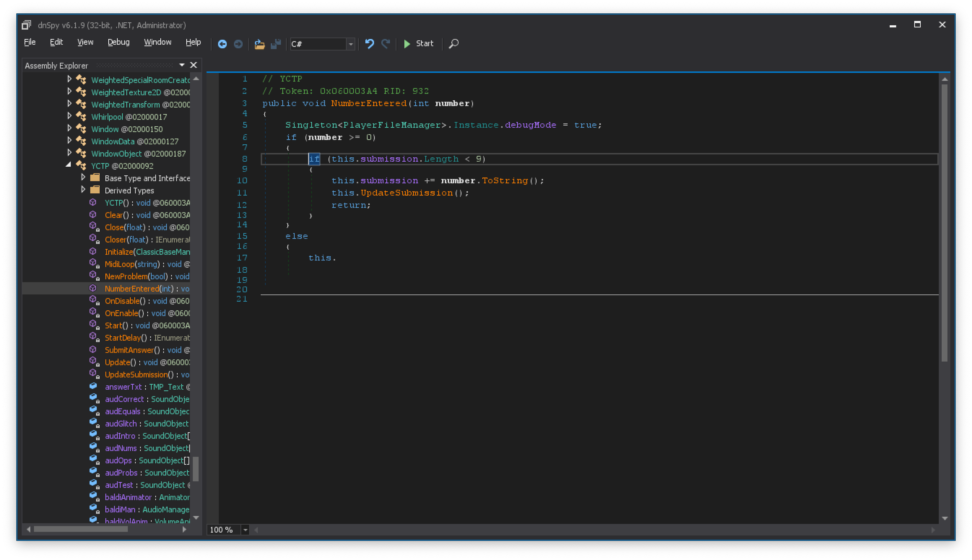
Task: Select the SubmitAnswer method in the tree
Action: pos(130,350)
